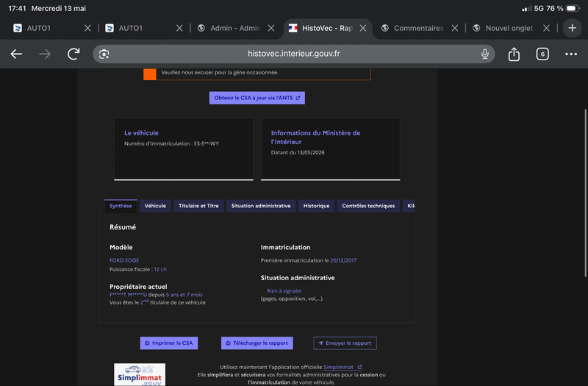The image size is (588, 386).
Task: Tap the microphone icon in address bar
Action: (485, 54)
